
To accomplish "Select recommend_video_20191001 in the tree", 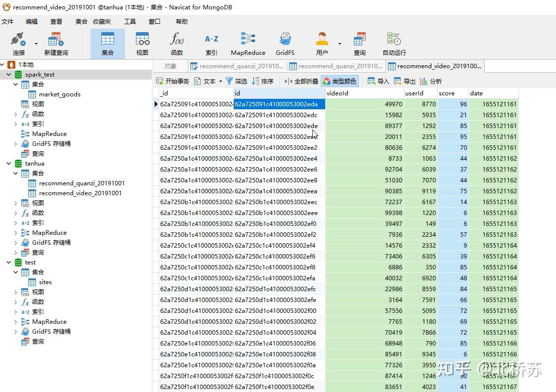I will click(x=80, y=193).
